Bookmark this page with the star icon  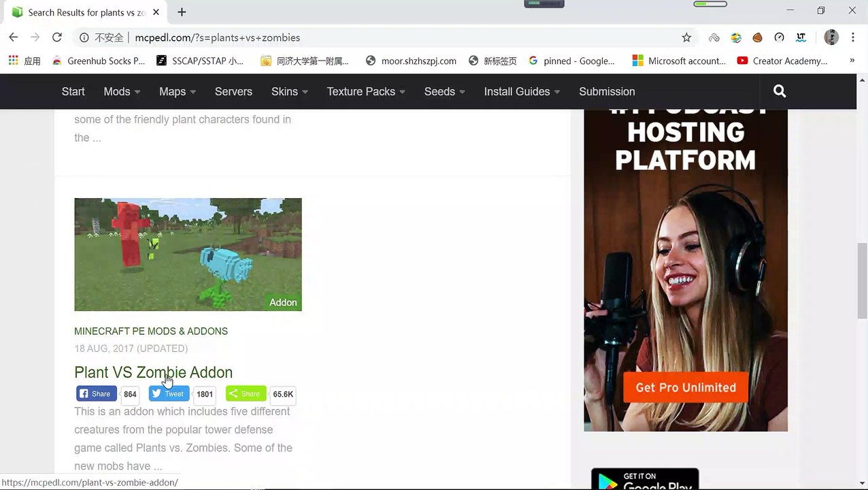[686, 37]
